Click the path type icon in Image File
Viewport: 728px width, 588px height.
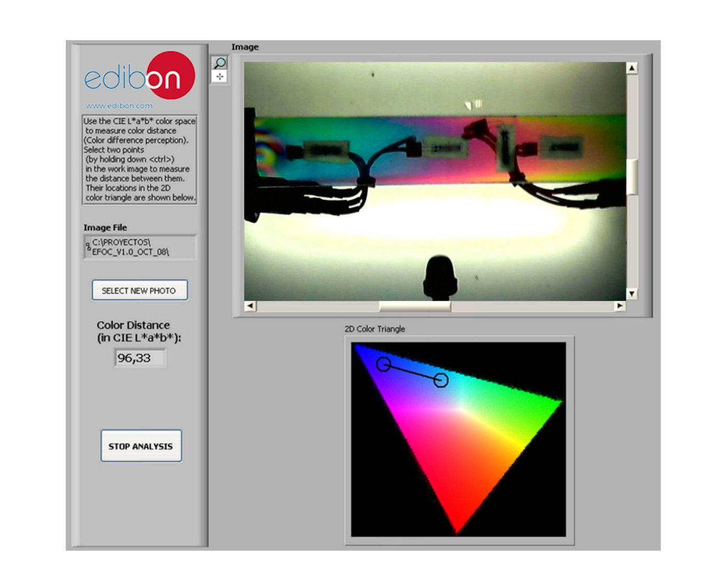tap(88, 247)
